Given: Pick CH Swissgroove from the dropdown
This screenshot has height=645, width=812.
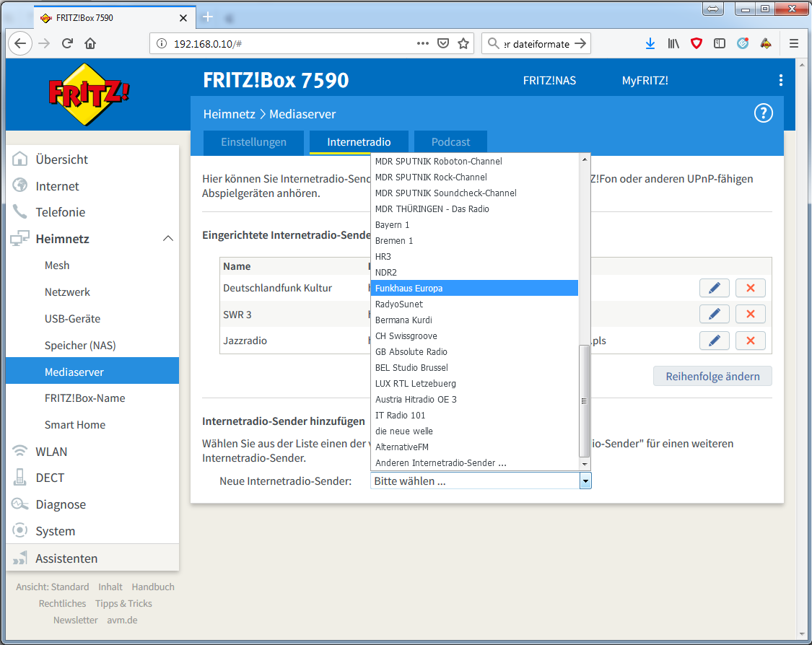Looking at the screenshot, I should click(474, 336).
